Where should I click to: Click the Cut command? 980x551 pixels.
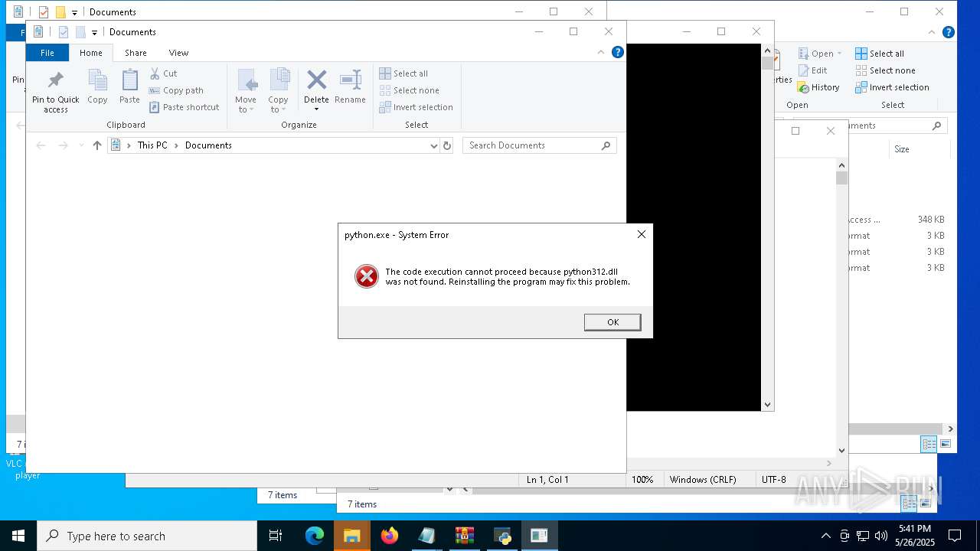pyautogui.click(x=163, y=73)
